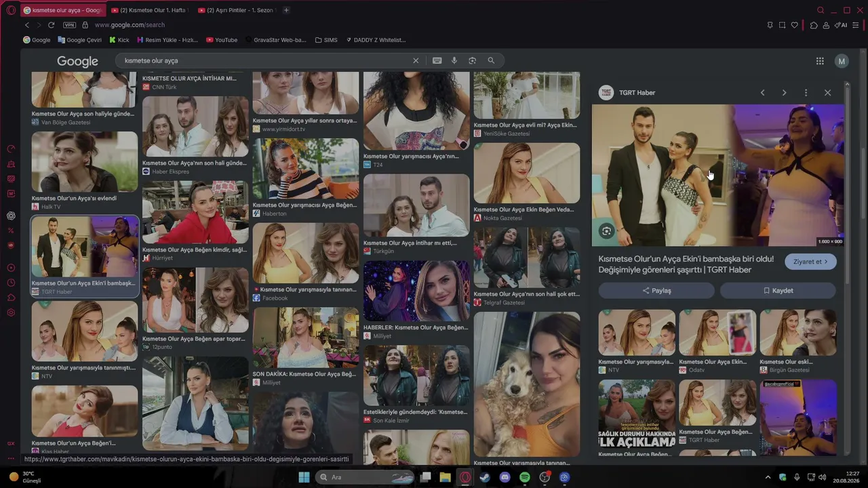868x488 pixels.
Task: Show next image in preview panel
Action: click(x=784, y=93)
